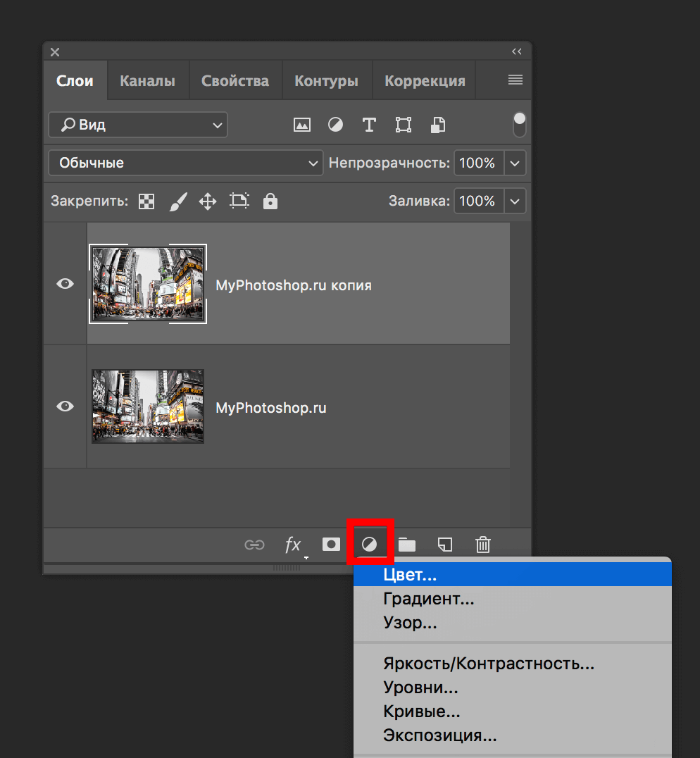The width and height of the screenshot is (700, 758).
Task: Lock transparent pixels checkerboard icon
Action: pyautogui.click(x=146, y=201)
